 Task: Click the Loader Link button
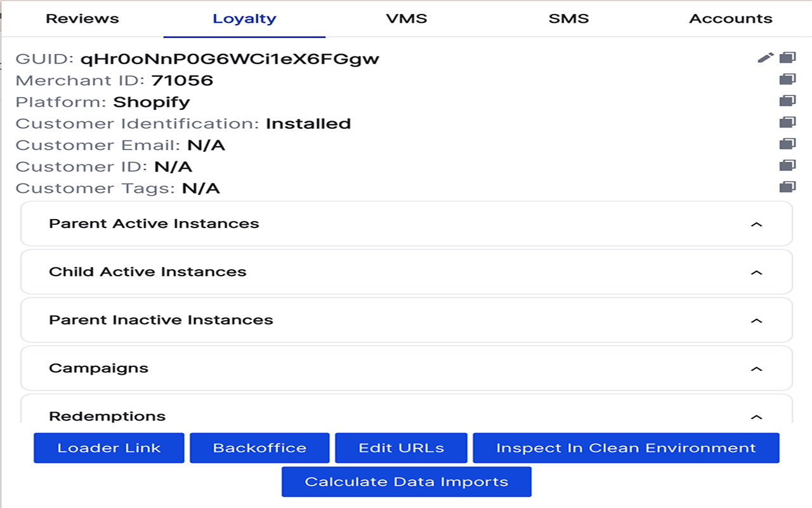109,448
